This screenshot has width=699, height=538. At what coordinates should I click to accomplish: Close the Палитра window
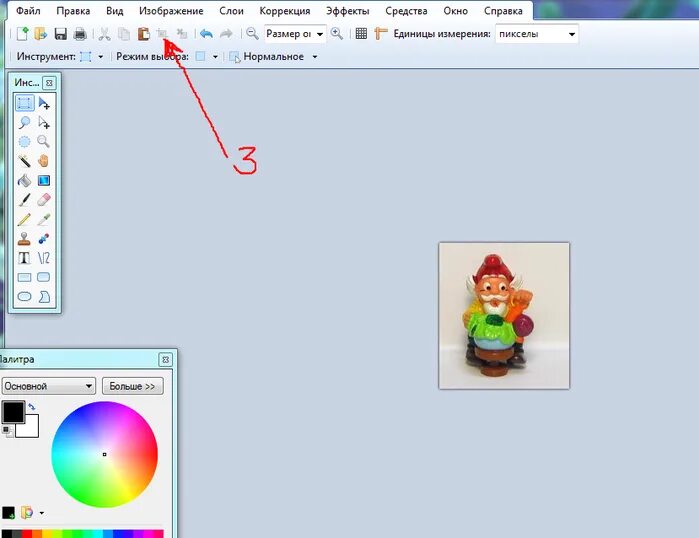point(165,359)
